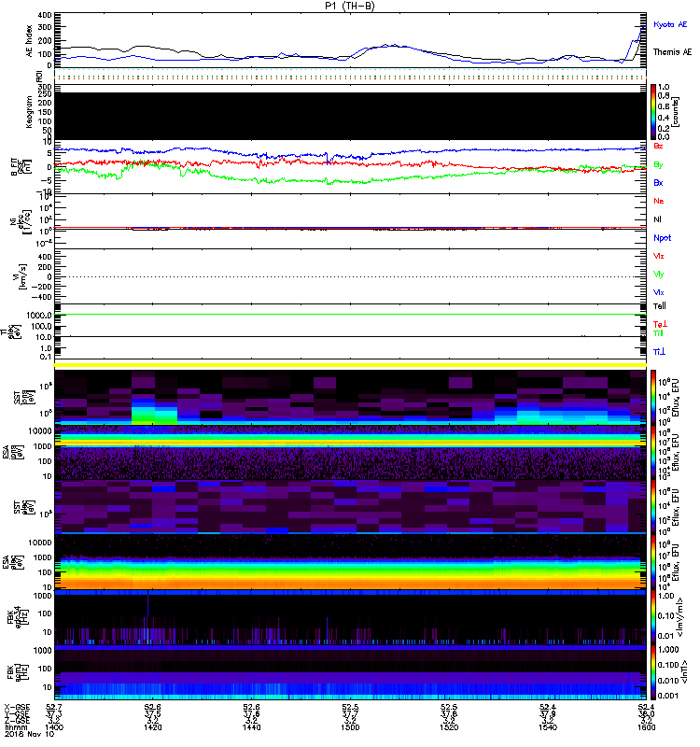Click the "1420" time axis label
The image size is (700, 747).
click(x=152, y=727)
